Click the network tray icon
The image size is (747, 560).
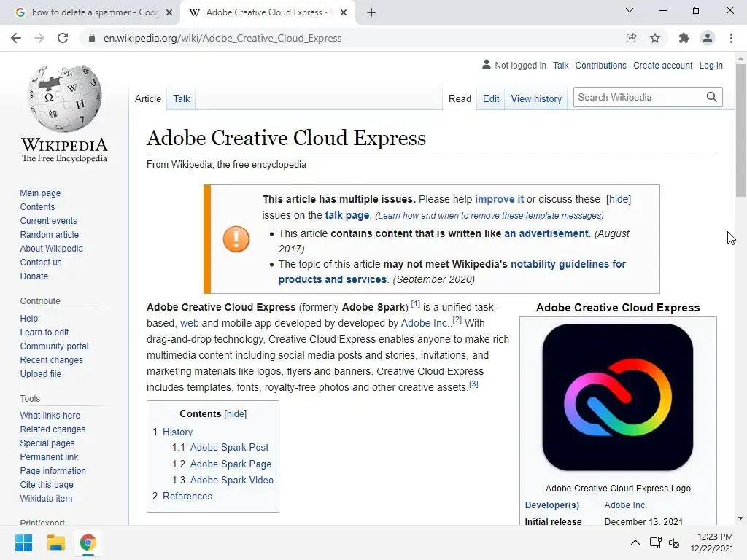coord(656,542)
